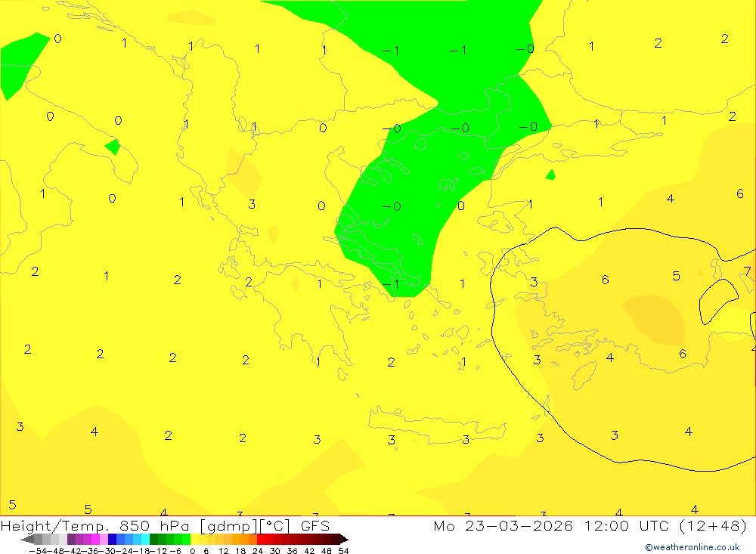This screenshot has height=554, width=756.
Task: Click the '54' label on the color scale
Action: (x=343, y=551)
